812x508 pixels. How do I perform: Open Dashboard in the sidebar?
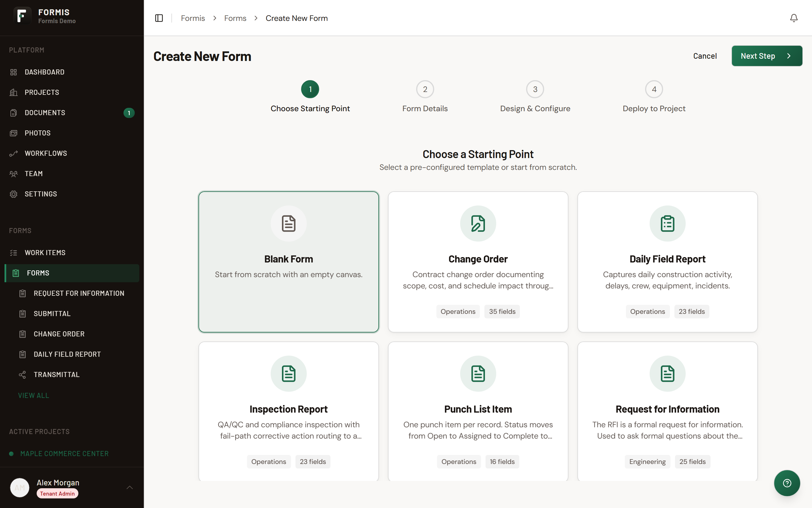[72, 72]
